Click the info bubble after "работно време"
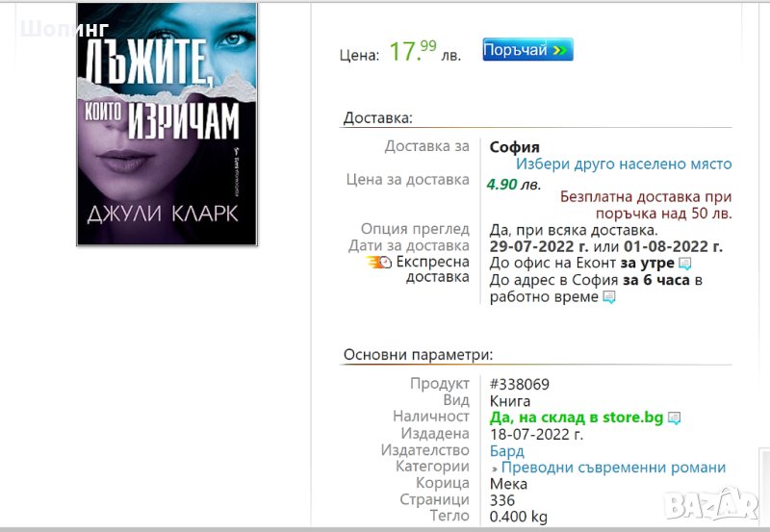Viewport: 770px width, 532px height. (x=608, y=297)
